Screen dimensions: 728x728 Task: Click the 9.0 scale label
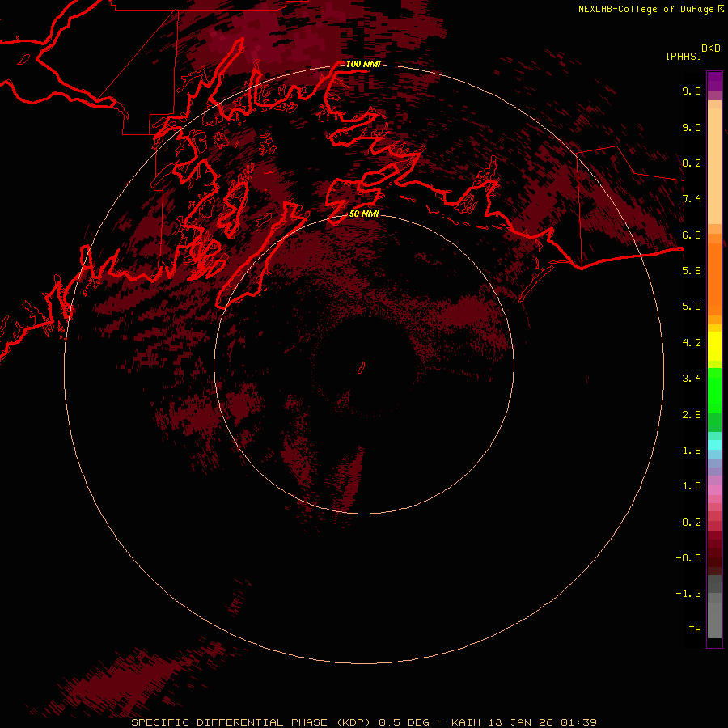[692, 127]
